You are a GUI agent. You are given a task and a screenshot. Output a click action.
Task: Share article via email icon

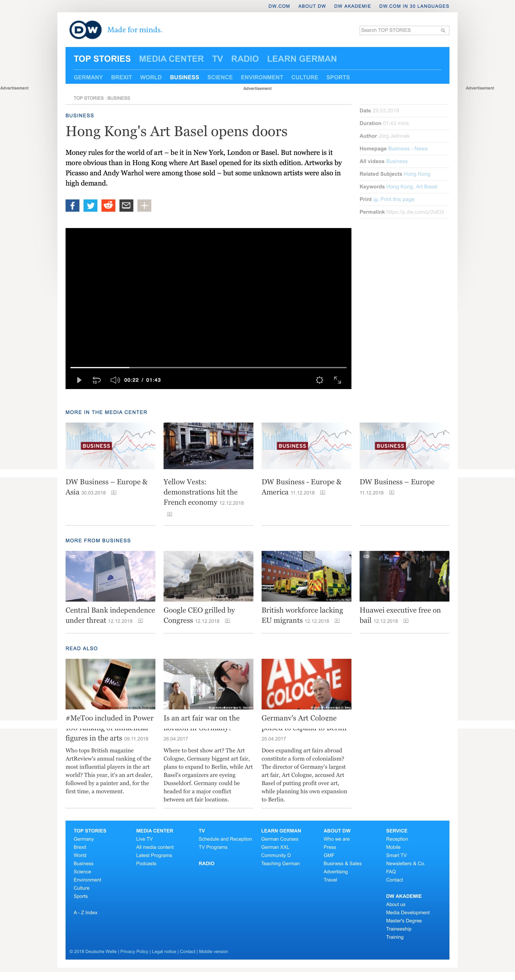point(126,205)
